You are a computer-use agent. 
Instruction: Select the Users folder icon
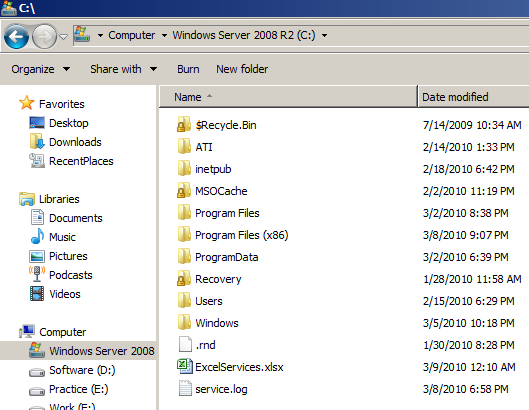coord(184,300)
